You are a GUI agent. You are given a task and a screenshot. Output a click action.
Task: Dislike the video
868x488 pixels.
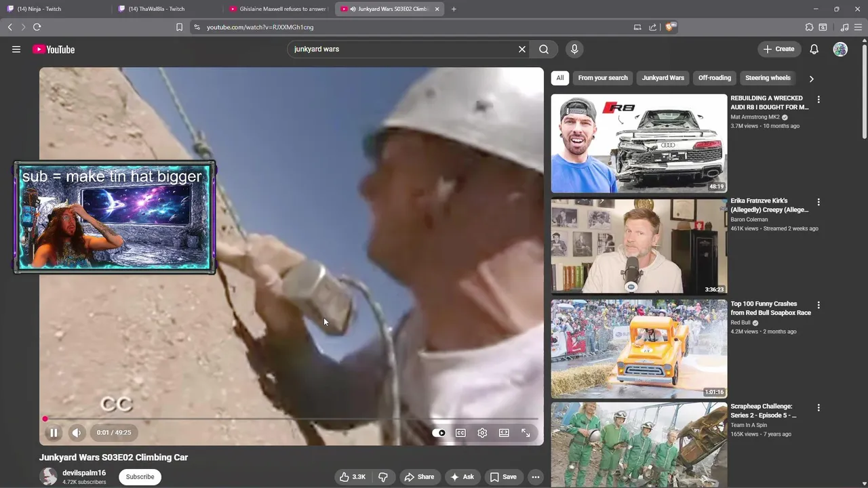pos(383,476)
